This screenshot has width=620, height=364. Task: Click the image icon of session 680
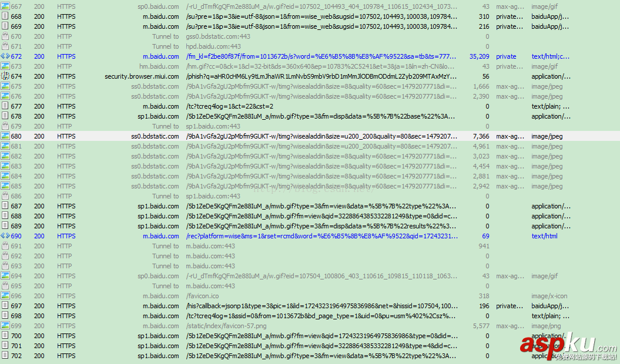5,136
